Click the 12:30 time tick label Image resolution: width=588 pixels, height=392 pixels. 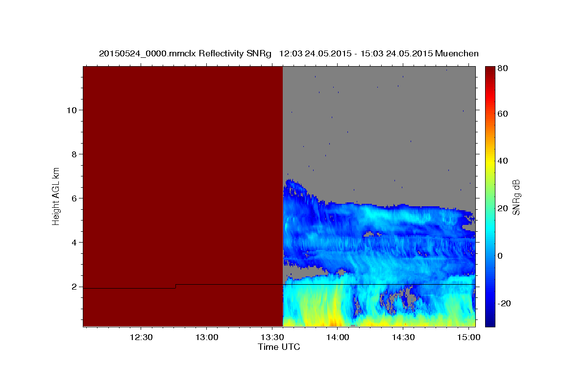point(141,337)
